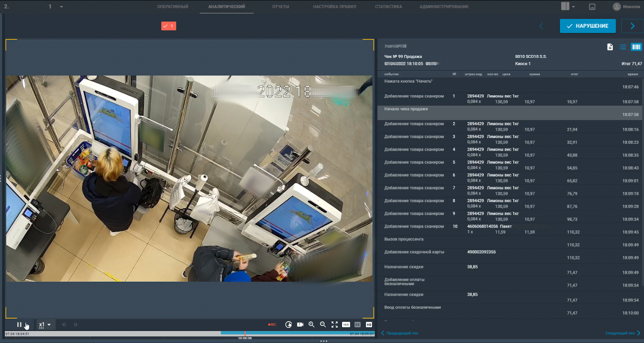
Task: Open the Иванова user menu
Action: click(626, 6)
